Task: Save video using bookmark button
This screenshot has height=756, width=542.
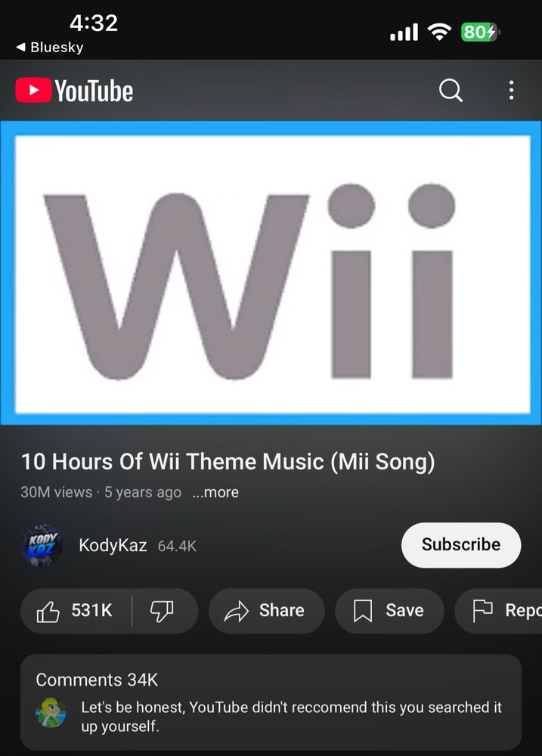Action: (x=389, y=610)
